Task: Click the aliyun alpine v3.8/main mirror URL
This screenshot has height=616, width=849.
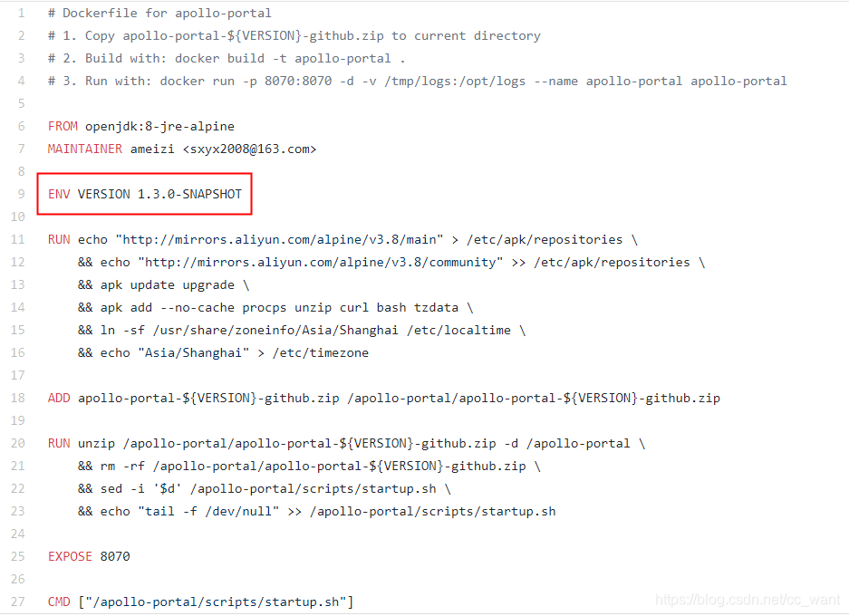Action: [279, 239]
